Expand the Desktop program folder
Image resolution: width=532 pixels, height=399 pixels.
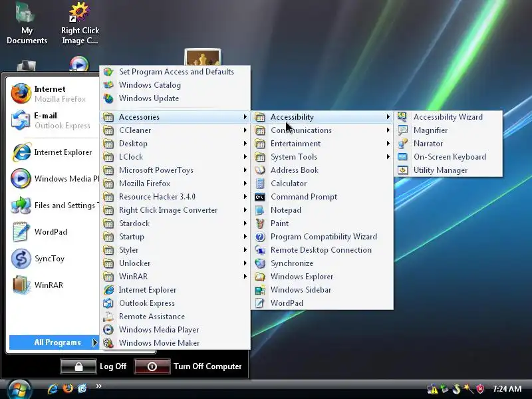(x=175, y=144)
